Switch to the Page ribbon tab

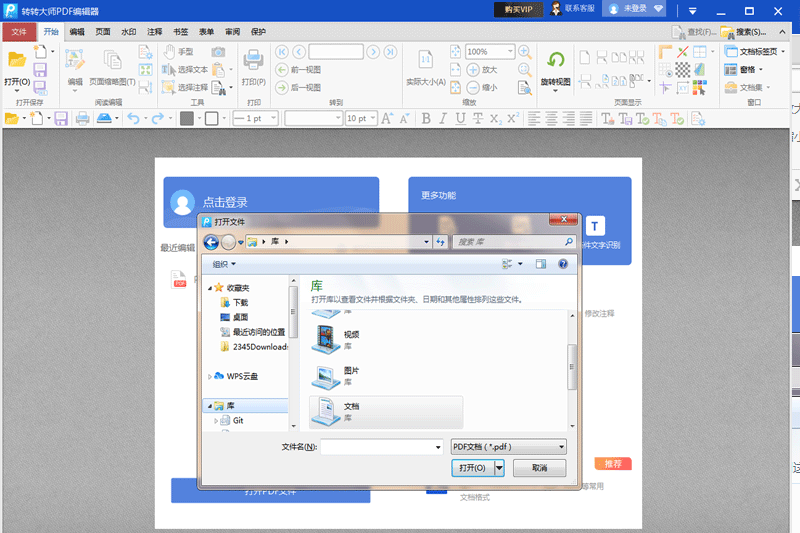103,32
